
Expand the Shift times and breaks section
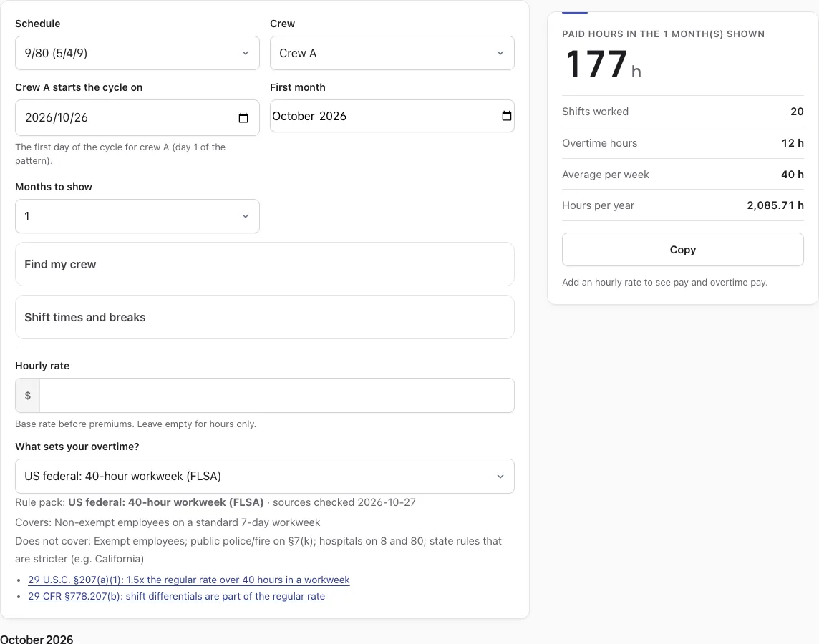[x=265, y=317]
